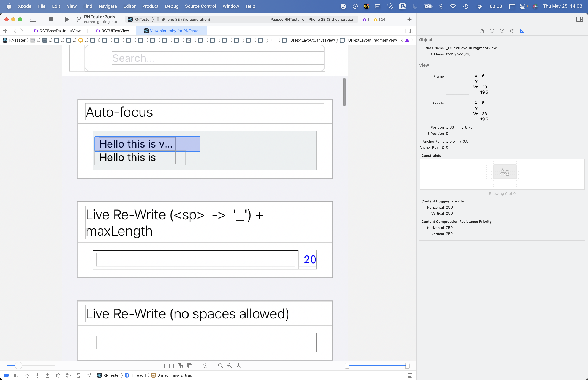
Task: Select the 3D orientation cube in canvas toolbar
Action: coord(206,366)
